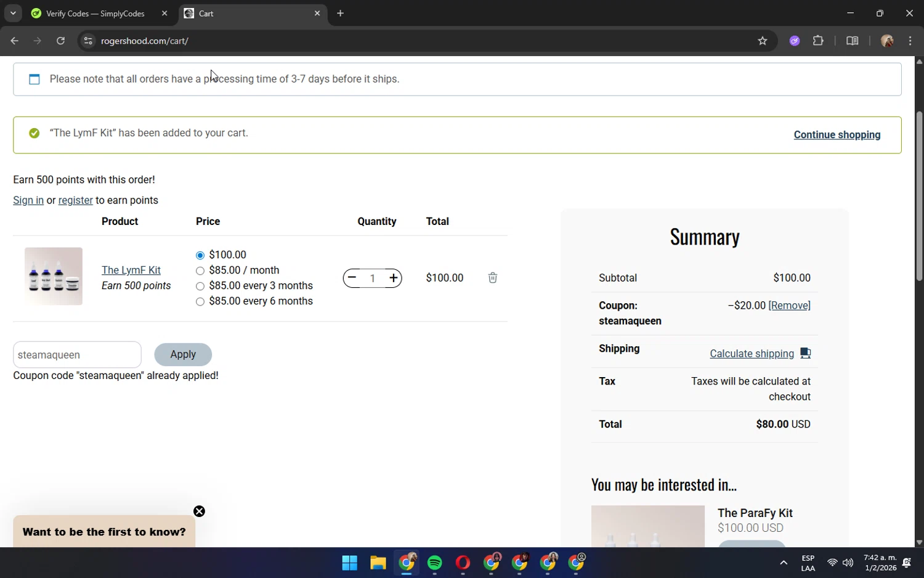Click the Total $80.00 USD amount

783,425
